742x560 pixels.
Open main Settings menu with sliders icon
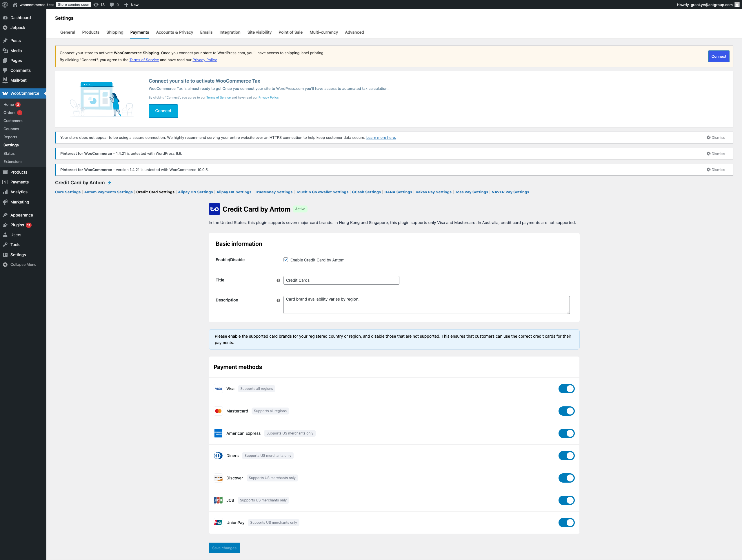(6, 255)
